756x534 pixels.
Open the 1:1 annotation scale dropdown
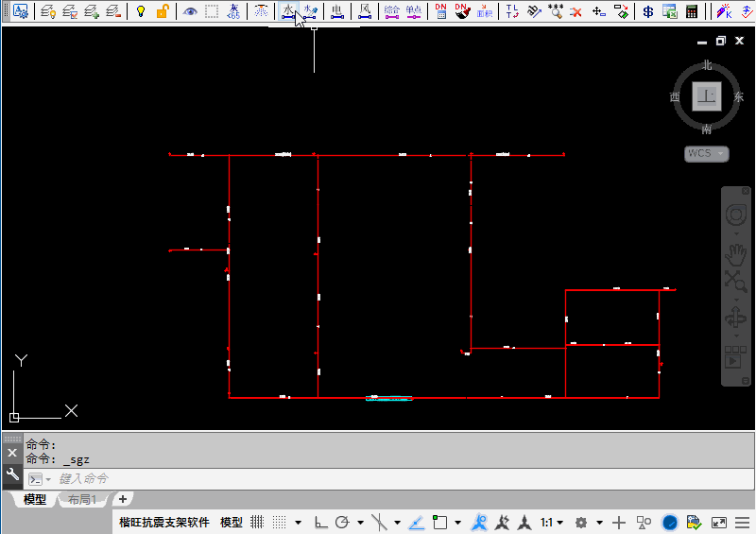(552, 522)
